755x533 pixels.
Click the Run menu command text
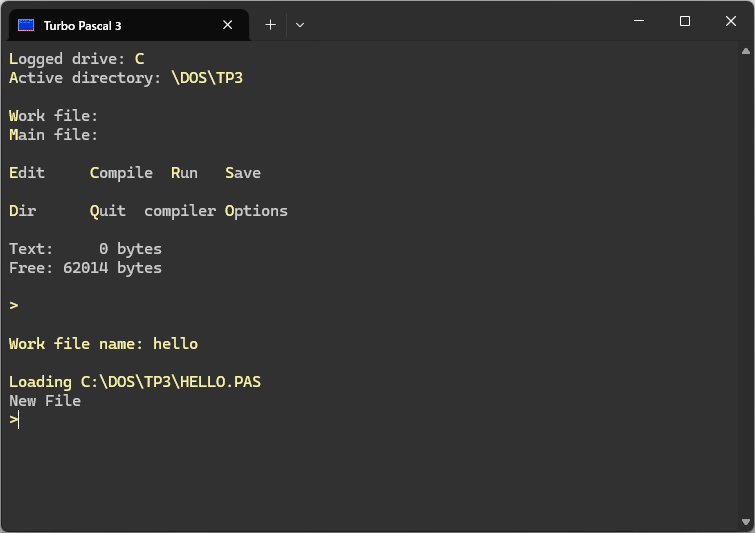[184, 173]
